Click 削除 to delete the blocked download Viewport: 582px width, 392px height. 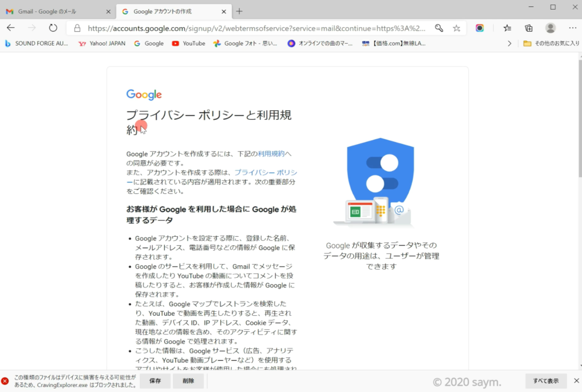tap(188, 381)
